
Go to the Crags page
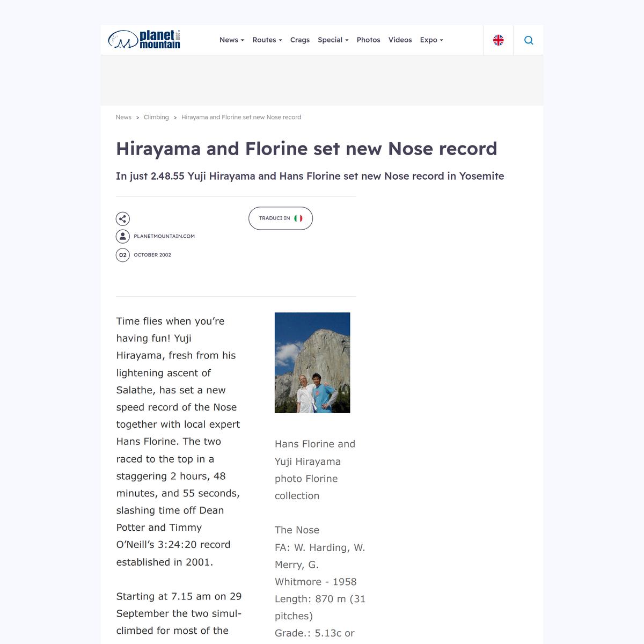299,40
